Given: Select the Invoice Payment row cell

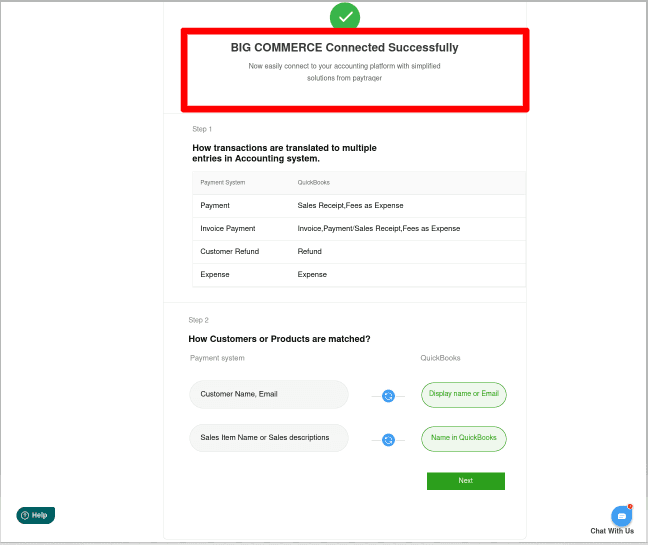Looking at the screenshot, I should tap(228, 228).
